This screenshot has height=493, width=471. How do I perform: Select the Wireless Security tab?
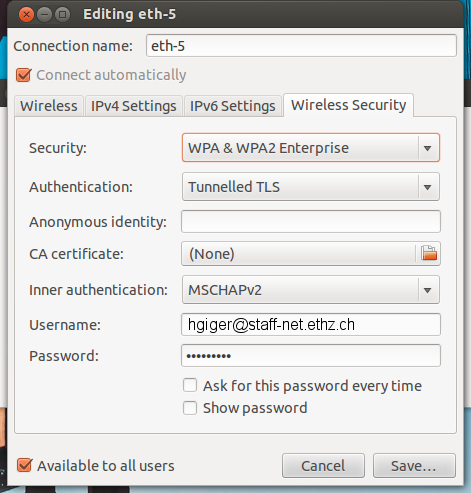tap(348, 105)
